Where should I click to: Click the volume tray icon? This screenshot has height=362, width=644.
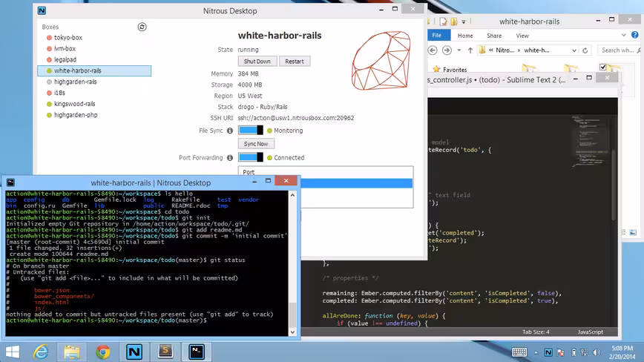pos(597,352)
